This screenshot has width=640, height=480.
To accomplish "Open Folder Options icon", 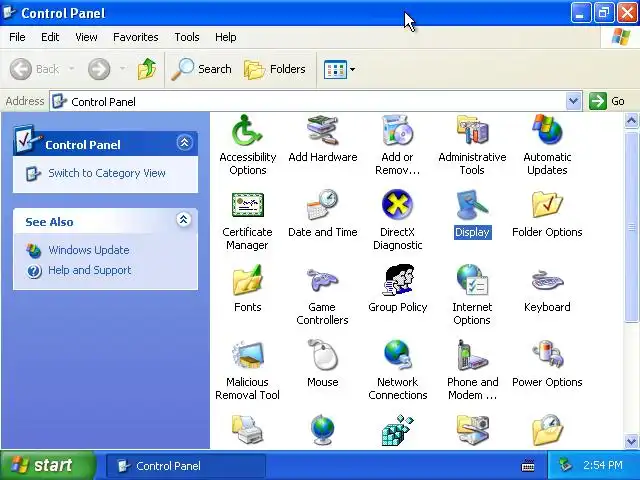I will point(547,205).
